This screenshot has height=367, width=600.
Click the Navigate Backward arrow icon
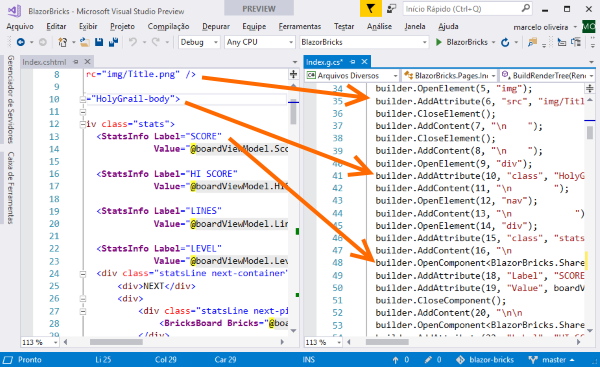click(21, 42)
